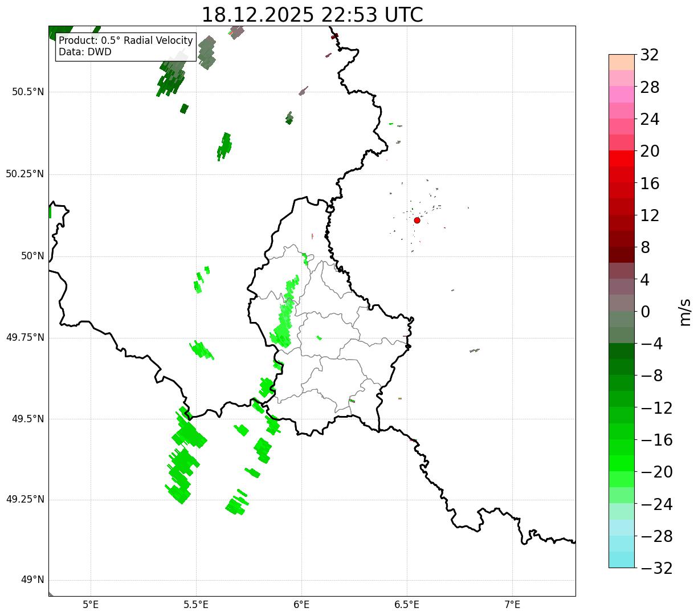Click the colorbar value 4

point(645,280)
